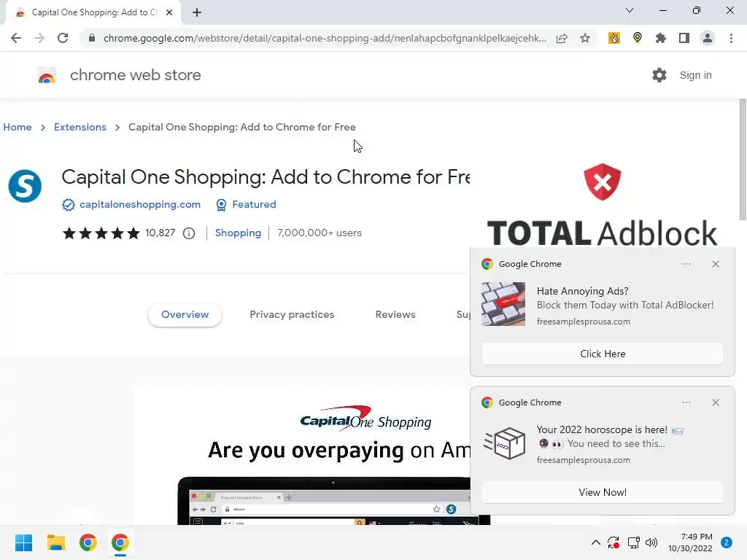Open the first Chrome taskbar icon
The image size is (747, 560).
coord(88,542)
